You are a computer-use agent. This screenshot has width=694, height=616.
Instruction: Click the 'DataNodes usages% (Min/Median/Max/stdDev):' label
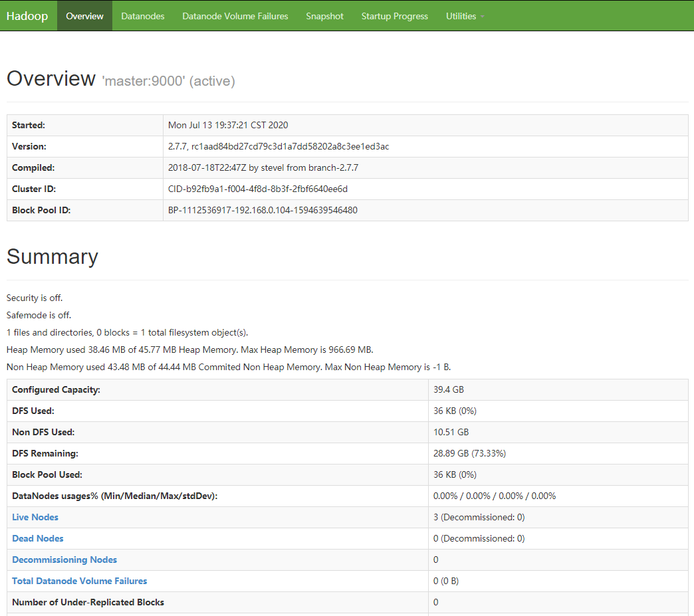114,496
